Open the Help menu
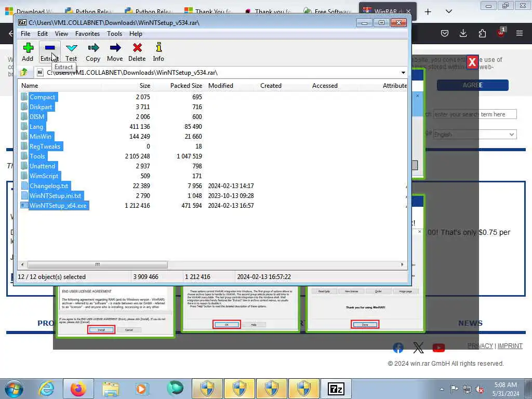Viewport: 532px width, 399px height. click(136, 34)
